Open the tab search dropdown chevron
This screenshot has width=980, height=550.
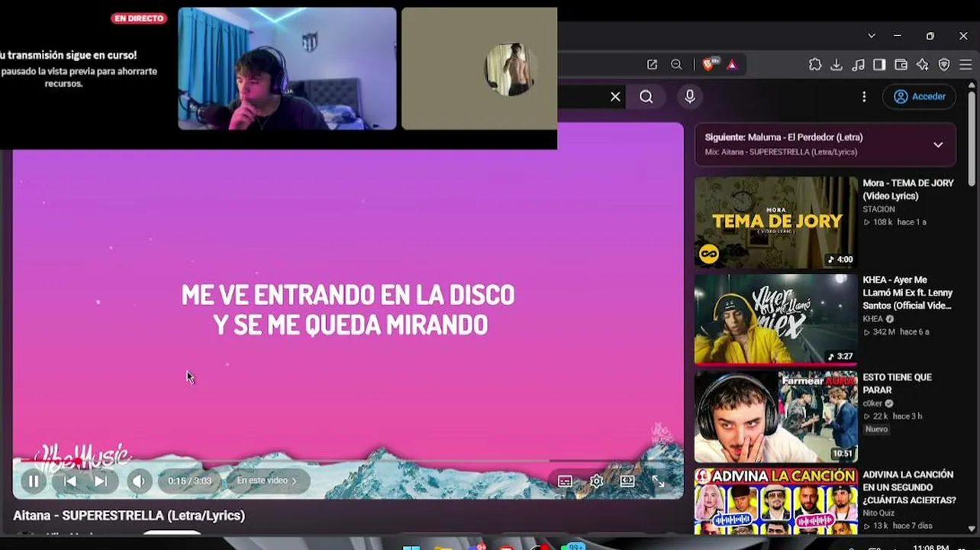coord(872,36)
